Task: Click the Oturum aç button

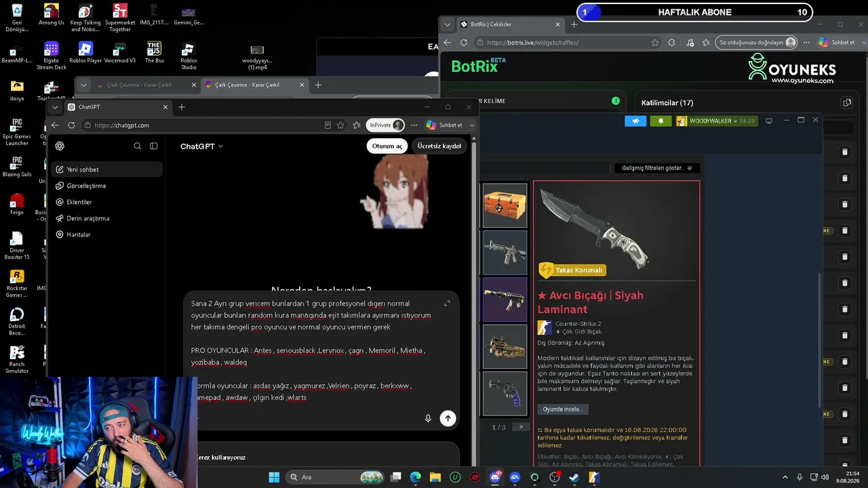Action: click(x=387, y=146)
